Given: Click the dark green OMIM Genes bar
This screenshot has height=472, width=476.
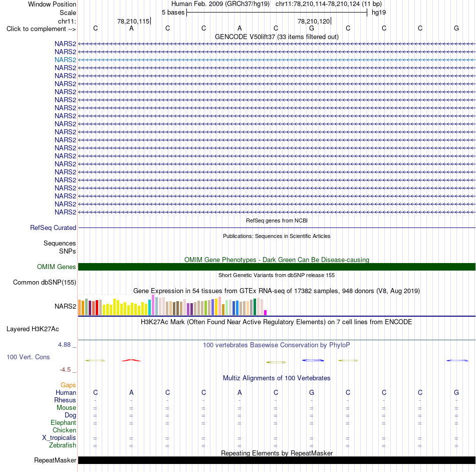Looking at the screenshot, I should coord(277,267).
